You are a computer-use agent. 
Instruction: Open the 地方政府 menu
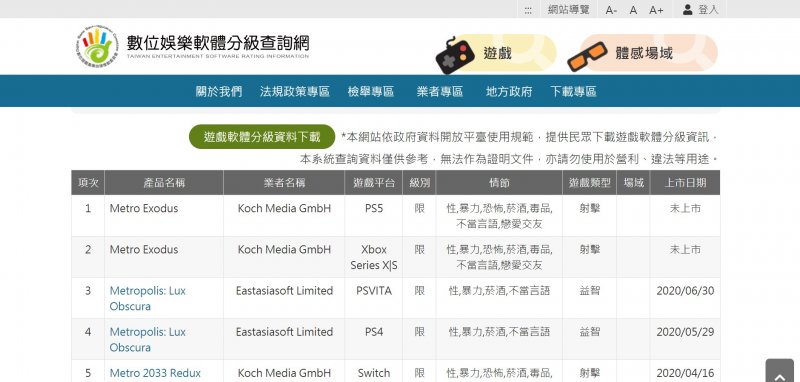509,92
